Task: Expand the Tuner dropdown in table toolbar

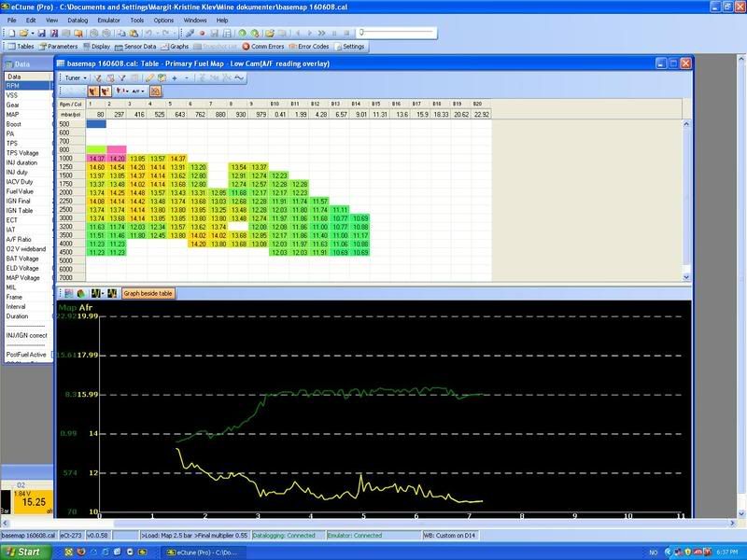Action: click(x=76, y=78)
